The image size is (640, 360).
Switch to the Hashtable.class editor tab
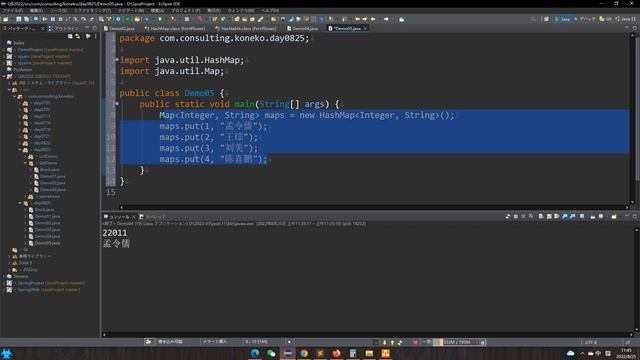245,29
